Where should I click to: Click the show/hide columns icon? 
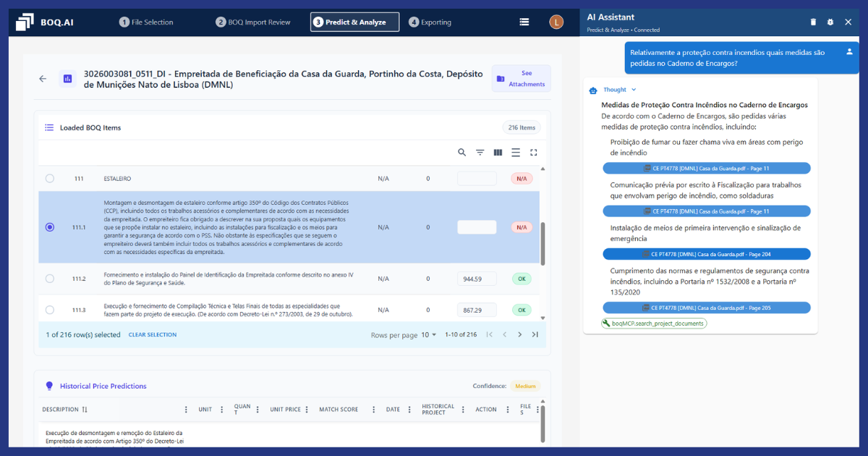coord(498,153)
